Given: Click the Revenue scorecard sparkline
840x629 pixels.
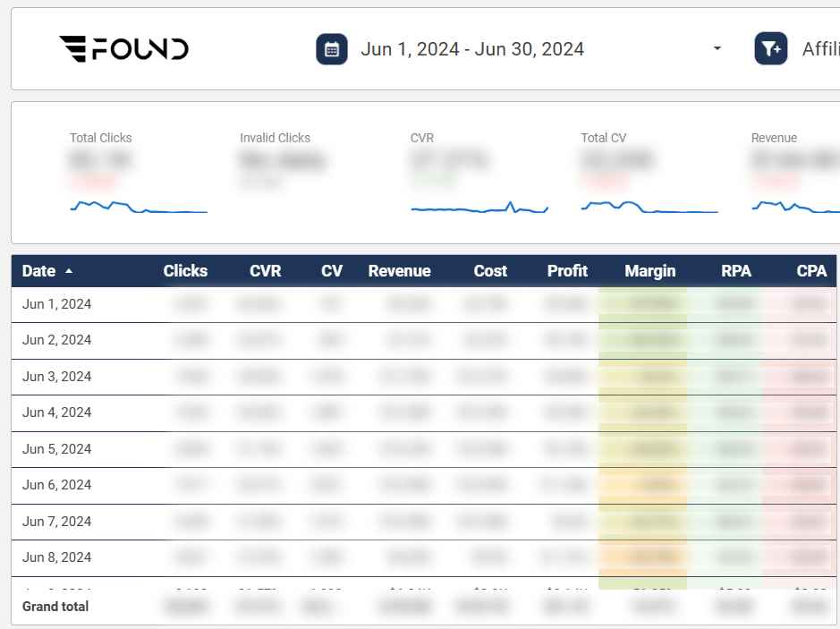Looking at the screenshot, I should click(x=796, y=207).
